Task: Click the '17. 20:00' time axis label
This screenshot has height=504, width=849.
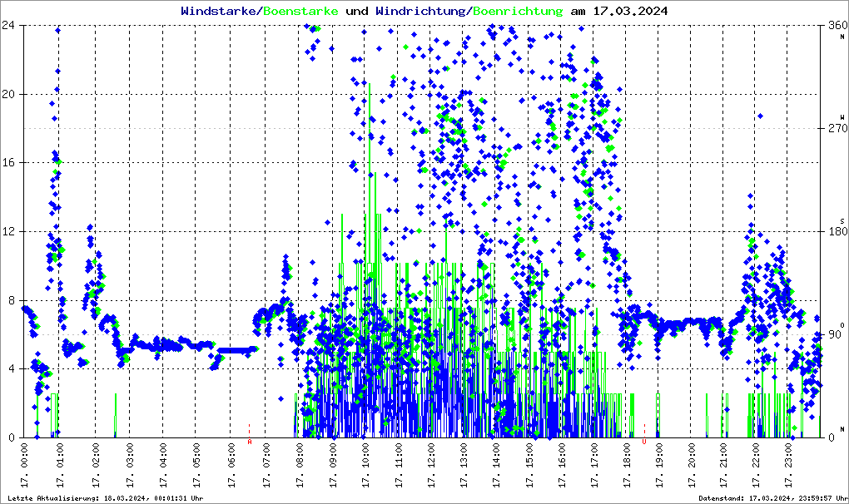Action: pyautogui.click(x=691, y=466)
